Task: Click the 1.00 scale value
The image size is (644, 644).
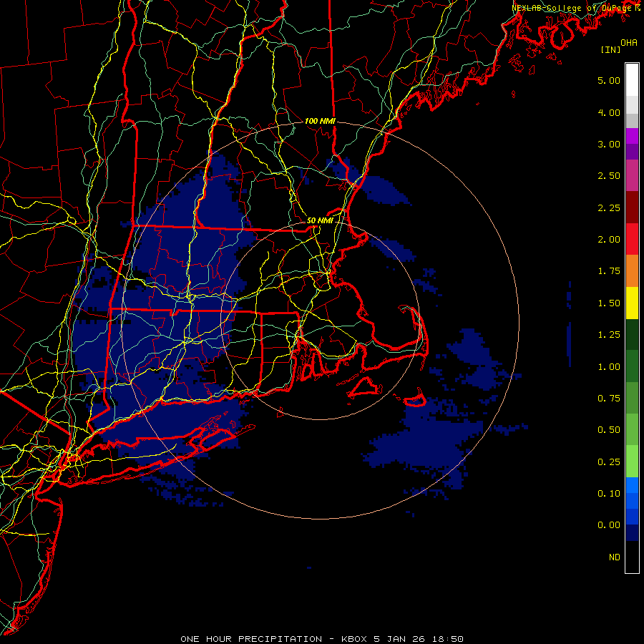Action: pos(609,367)
